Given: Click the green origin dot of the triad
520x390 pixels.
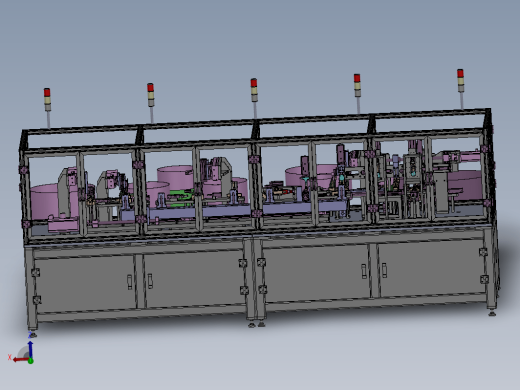Looking at the screenshot, I should (31, 361).
